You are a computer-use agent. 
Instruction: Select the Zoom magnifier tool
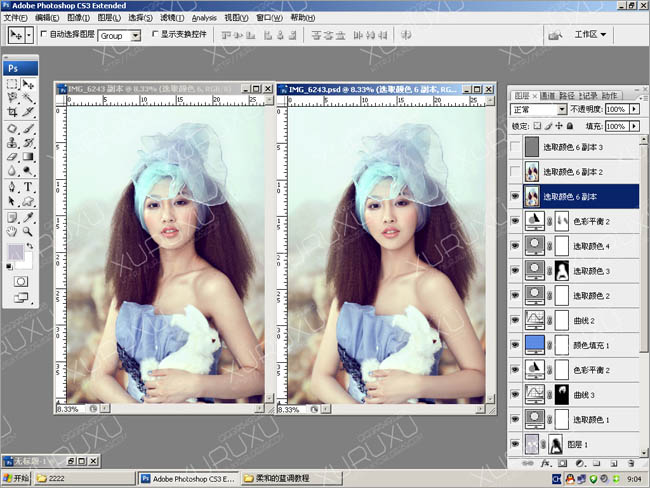pyautogui.click(x=28, y=229)
